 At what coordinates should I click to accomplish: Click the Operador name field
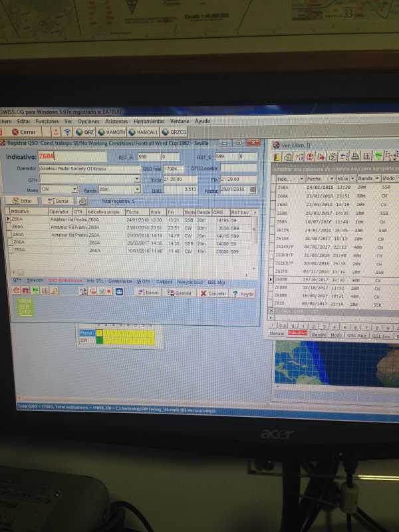point(90,169)
